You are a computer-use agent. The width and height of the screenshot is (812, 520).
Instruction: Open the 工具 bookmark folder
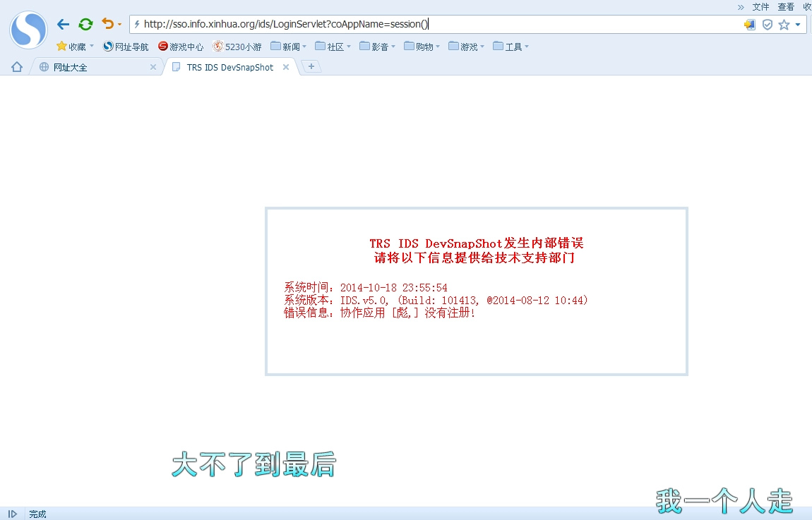511,47
